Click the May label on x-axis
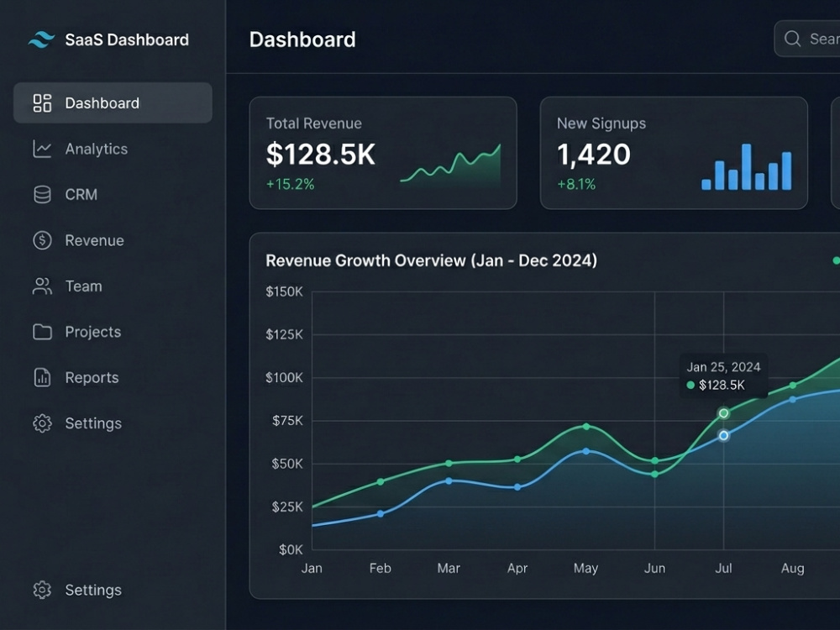 586,568
